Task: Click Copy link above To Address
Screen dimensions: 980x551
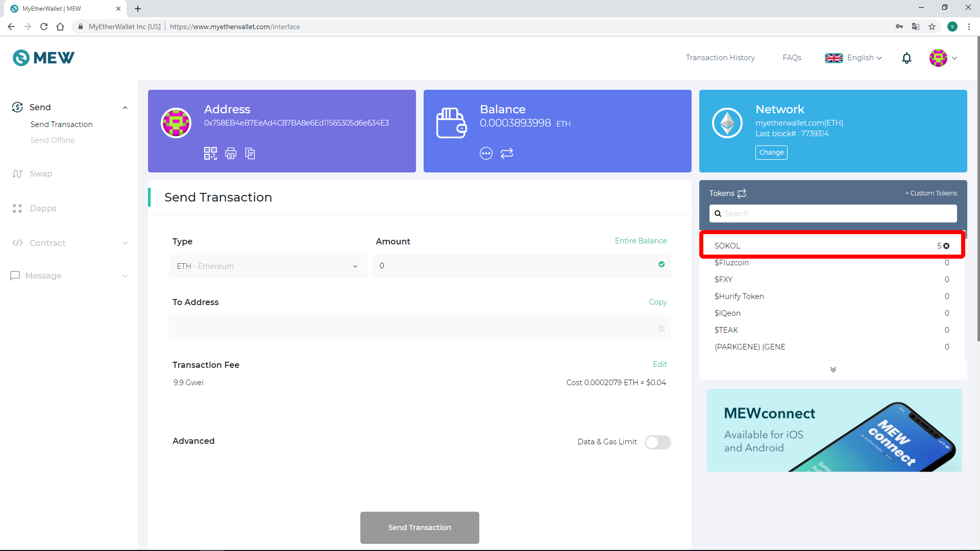Action: click(x=658, y=302)
